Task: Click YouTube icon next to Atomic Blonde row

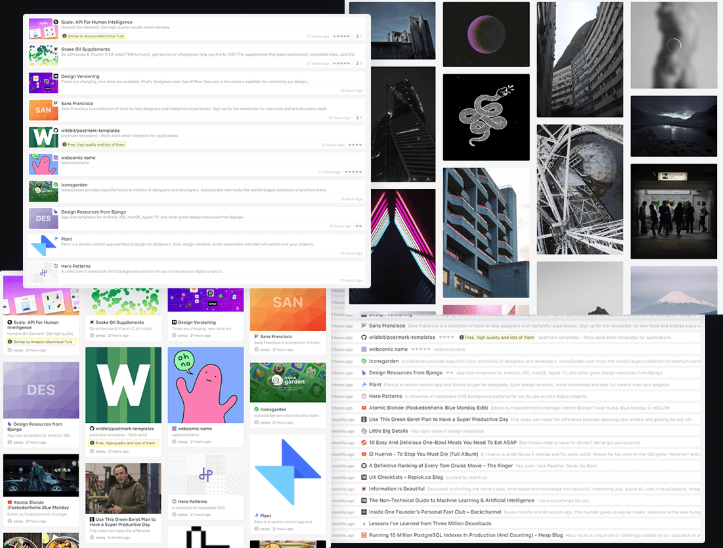Action: tap(363, 408)
